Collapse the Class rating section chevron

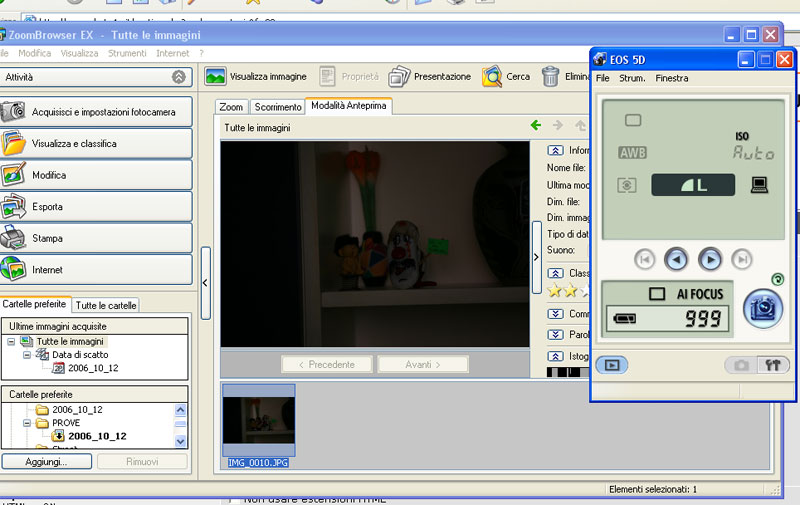(555, 273)
